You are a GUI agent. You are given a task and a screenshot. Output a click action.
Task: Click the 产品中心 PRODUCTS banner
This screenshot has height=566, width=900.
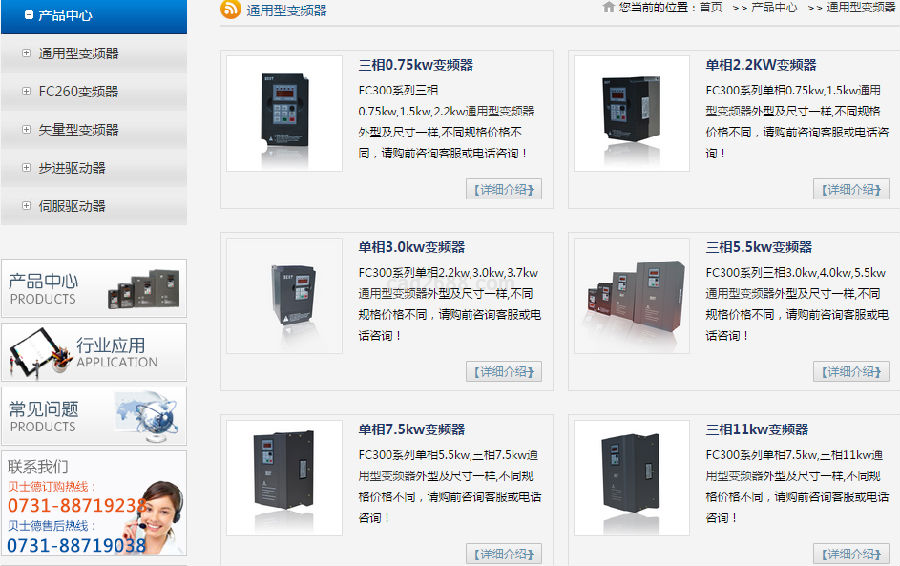coord(94,288)
